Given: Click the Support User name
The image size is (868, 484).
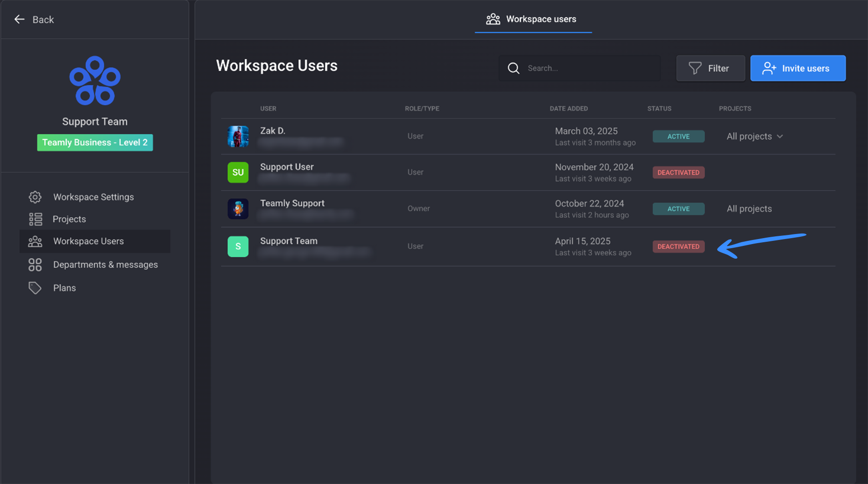Looking at the screenshot, I should pos(287,167).
